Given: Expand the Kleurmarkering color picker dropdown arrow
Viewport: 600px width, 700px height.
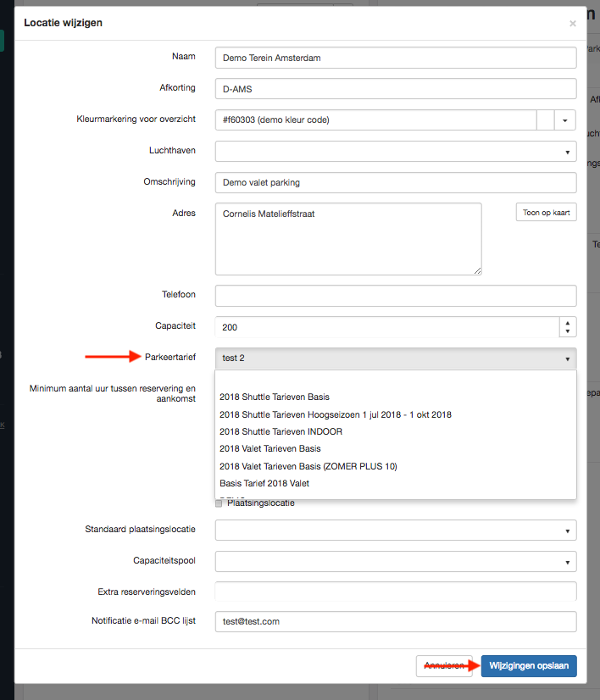Looking at the screenshot, I should coord(565,119).
